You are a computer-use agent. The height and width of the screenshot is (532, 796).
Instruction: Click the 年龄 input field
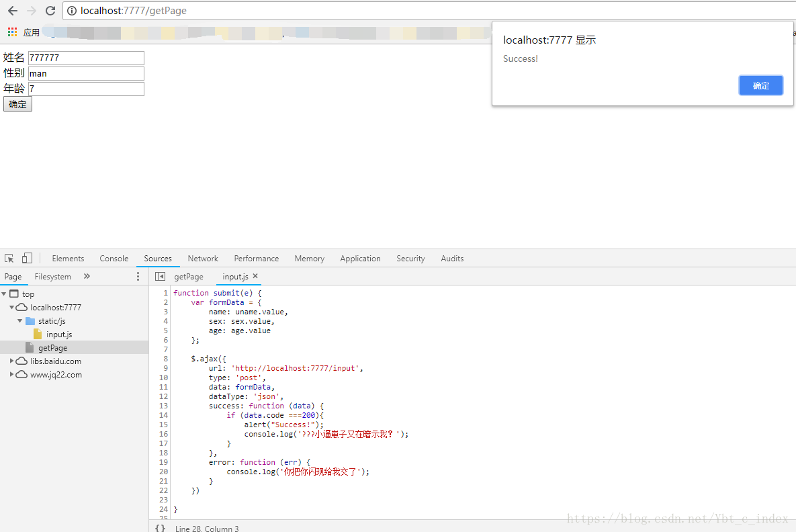pyautogui.click(x=86, y=89)
